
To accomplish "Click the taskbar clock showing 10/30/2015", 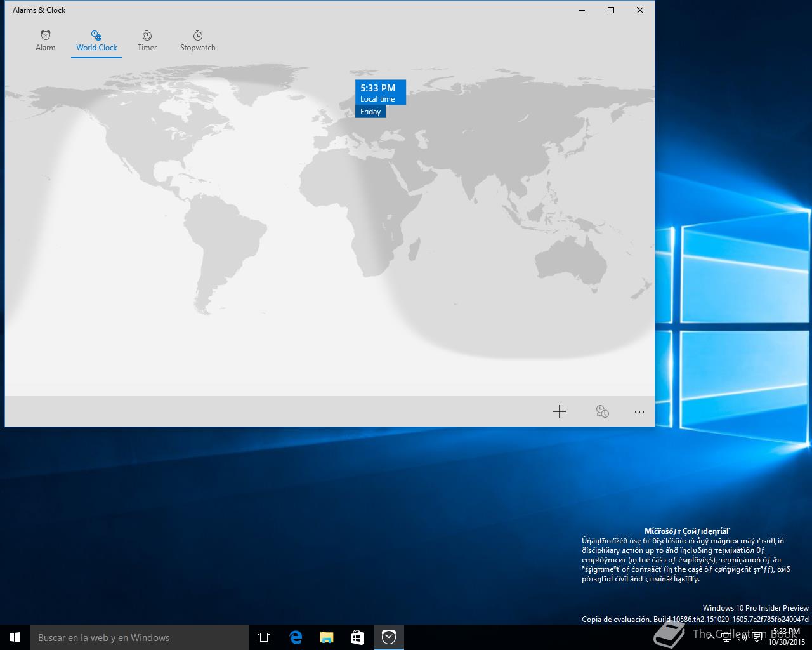I will click(x=787, y=637).
